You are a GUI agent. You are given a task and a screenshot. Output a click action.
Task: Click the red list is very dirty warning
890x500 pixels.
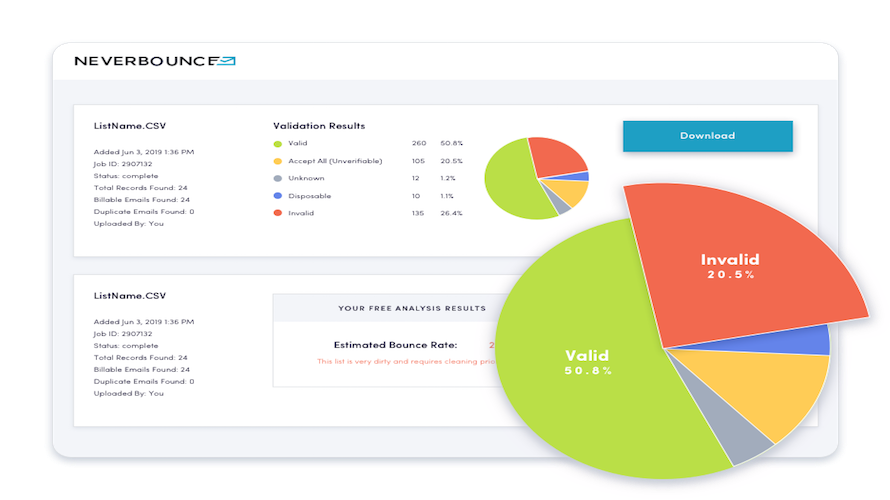pyautogui.click(x=406, y=361)
